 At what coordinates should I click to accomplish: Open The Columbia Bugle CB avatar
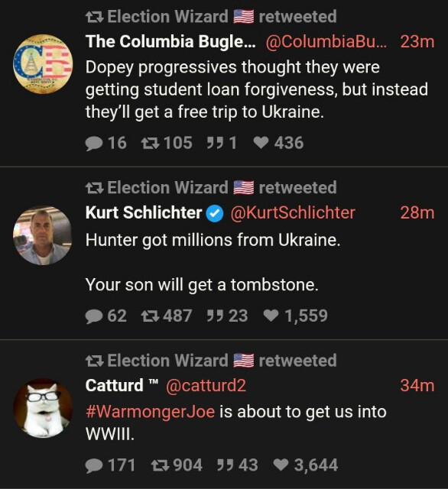pos(43,64)
